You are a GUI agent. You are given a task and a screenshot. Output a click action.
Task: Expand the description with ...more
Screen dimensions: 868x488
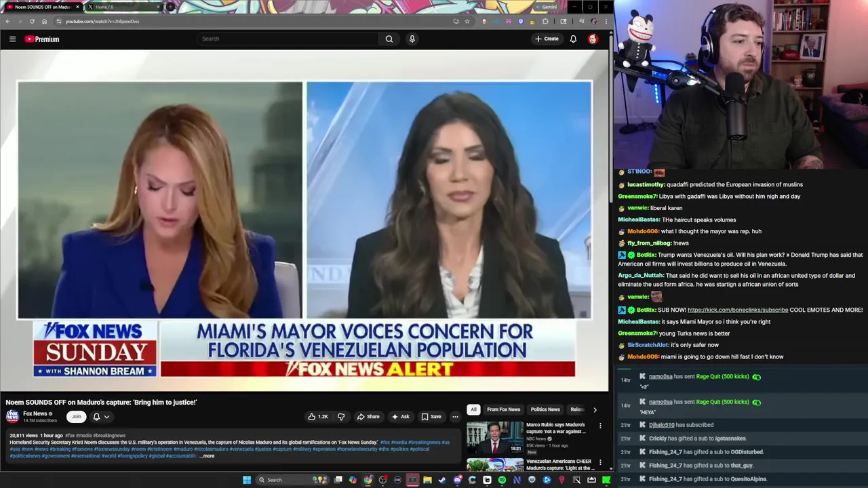pyautogui.click(x=207, y=456)
